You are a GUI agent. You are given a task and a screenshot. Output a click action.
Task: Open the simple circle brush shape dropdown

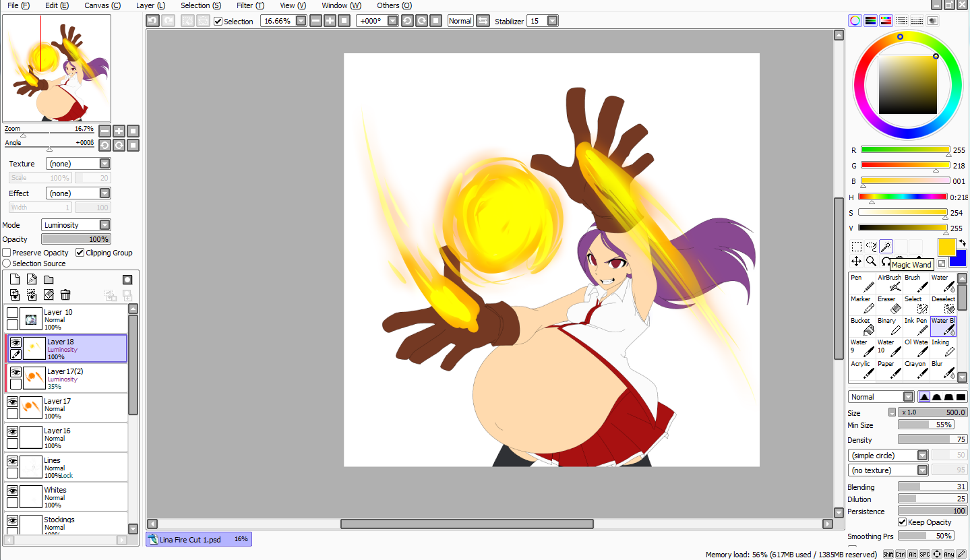click(923, 456)
